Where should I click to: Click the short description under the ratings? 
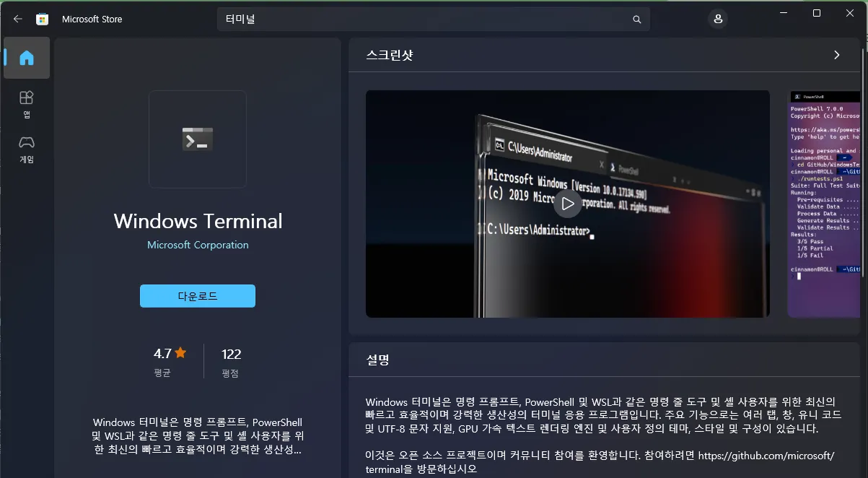pyautogui.click(x=198, y=435)
